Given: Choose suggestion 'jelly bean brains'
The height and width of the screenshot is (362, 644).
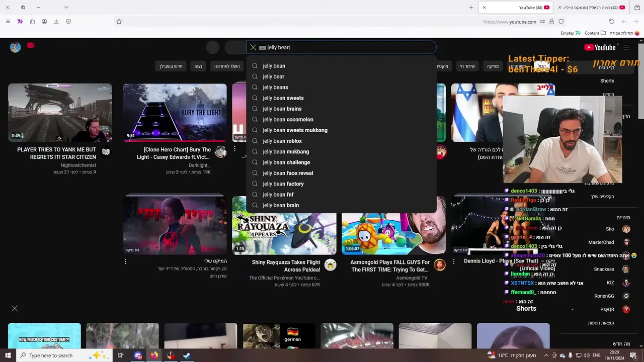Looking at the screenshot, I should click(x=341, y=109).
